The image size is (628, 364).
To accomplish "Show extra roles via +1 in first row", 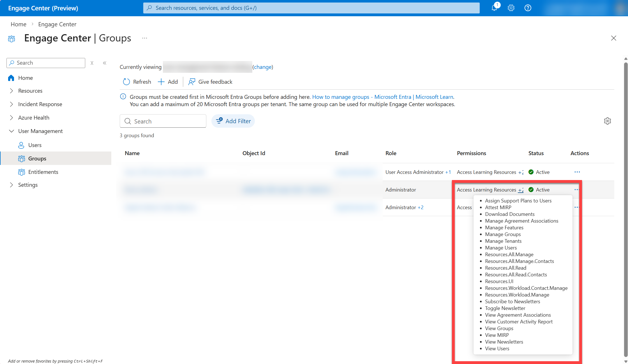I will click(x=448, y=172).
